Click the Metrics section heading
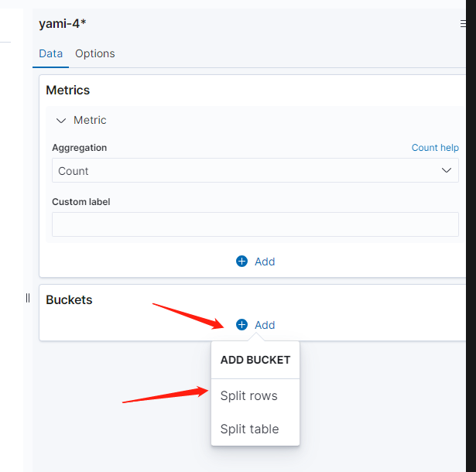The image size is (476, 472). pos(68,91)
